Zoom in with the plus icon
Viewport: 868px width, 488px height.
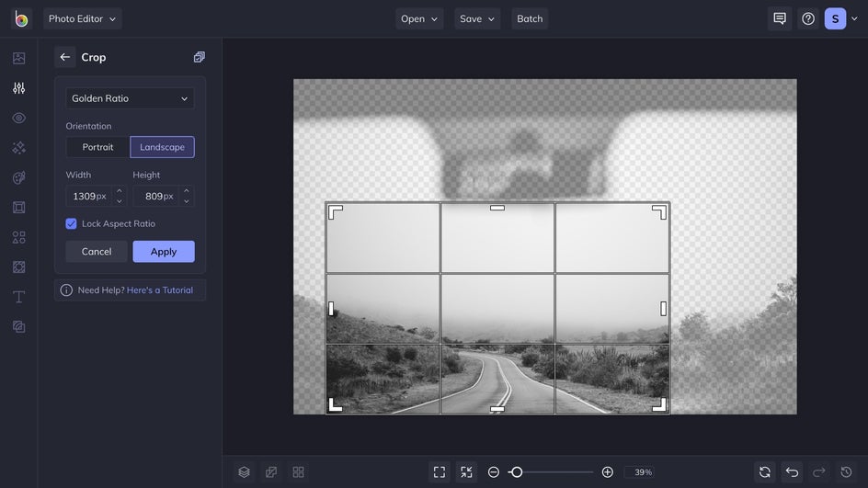(607, 472)
